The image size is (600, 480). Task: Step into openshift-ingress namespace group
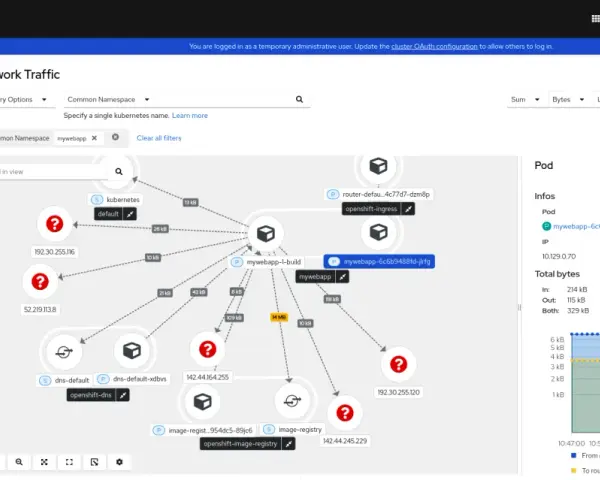click(409, 209)
